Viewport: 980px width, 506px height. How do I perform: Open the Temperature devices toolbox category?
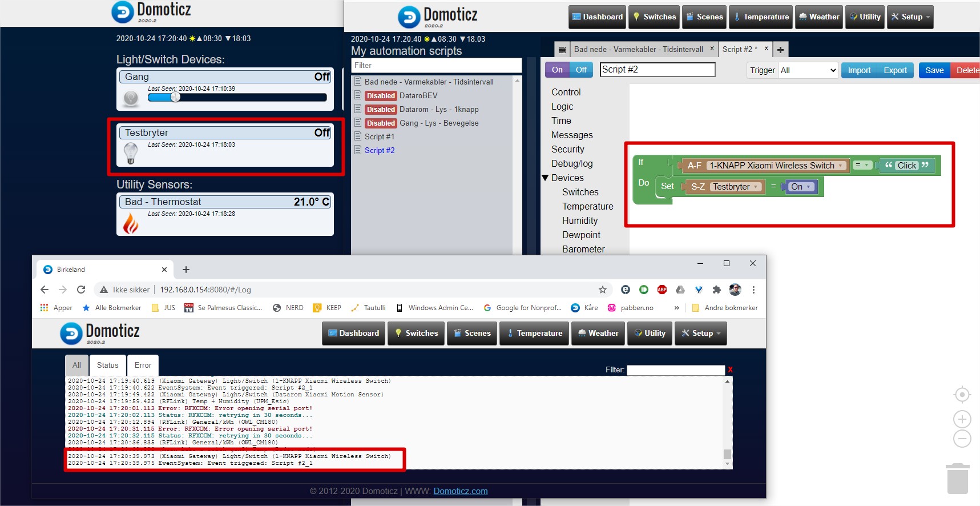coord(588,206)
